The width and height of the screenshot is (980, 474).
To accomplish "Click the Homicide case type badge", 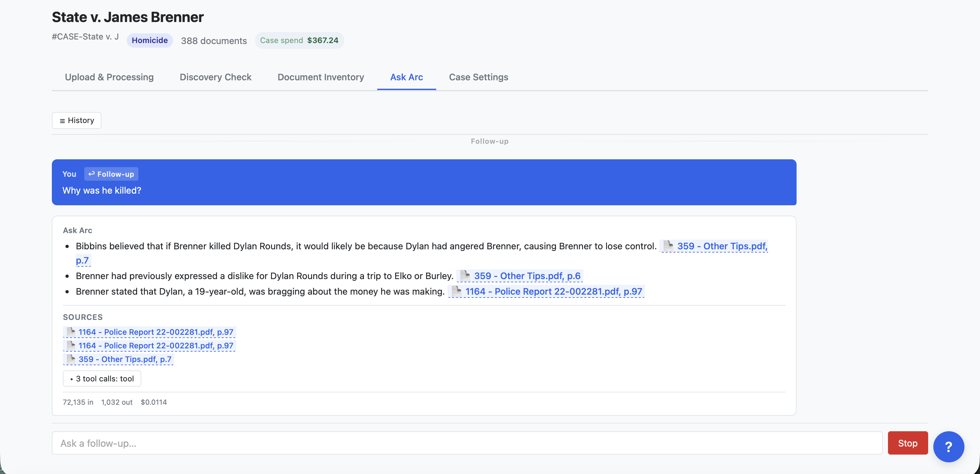I will pyautogui.click(x=149, y=40).
